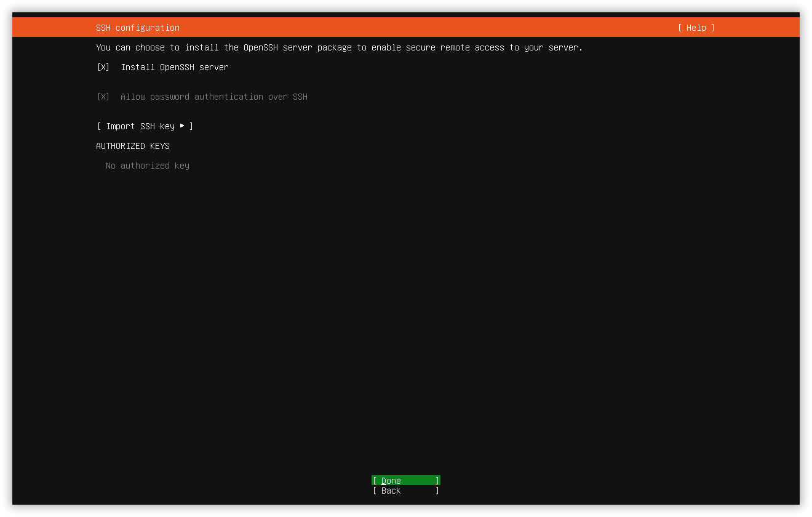The height and width of the screenshot is (517, 812).
Task: Click the 'No authorized key' text
Action: pyautogui.click(x=148, y=166)
